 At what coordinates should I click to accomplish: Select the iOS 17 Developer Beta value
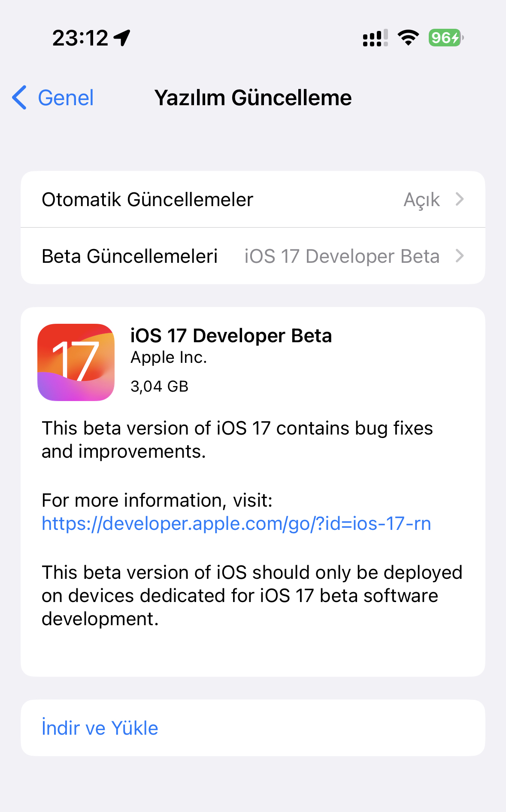coord(342,256)
